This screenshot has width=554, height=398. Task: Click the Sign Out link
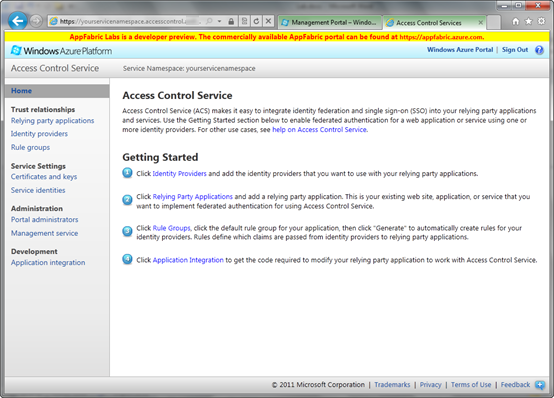515,50
